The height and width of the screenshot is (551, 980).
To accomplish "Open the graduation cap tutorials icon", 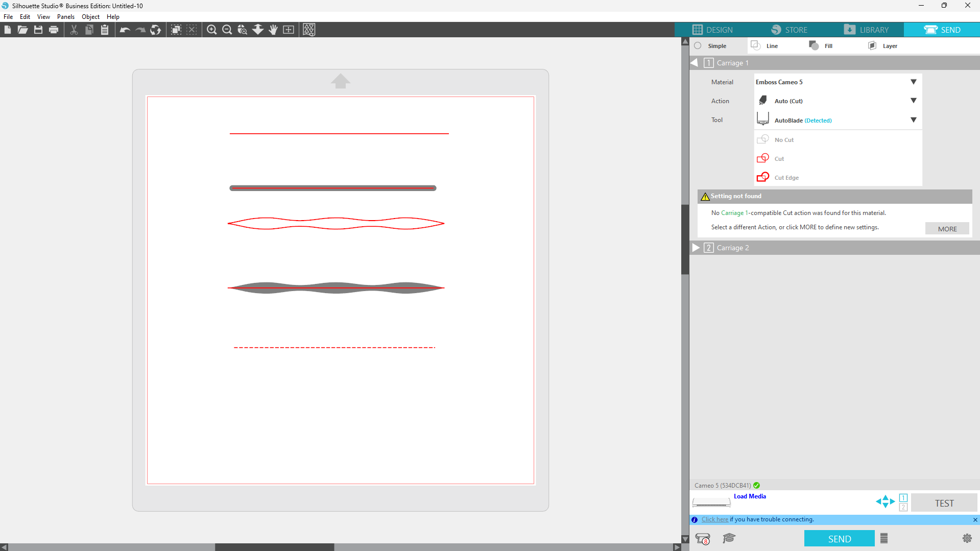I will click(x=729, y=538).
